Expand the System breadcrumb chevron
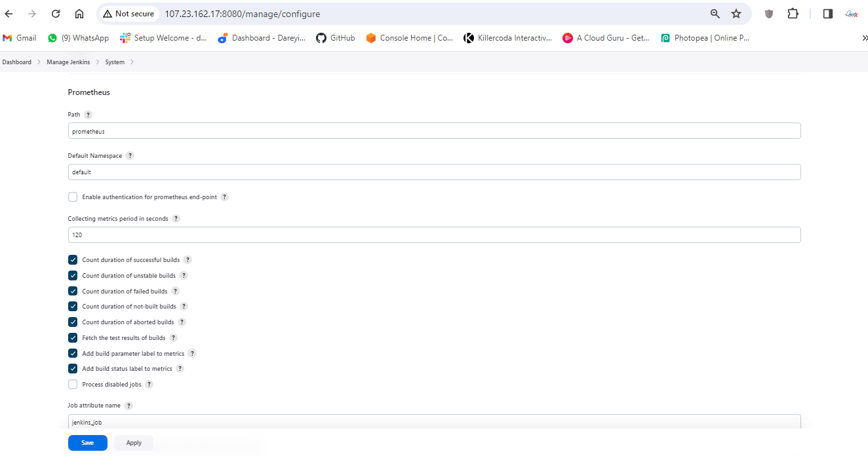Viewport: 868px width, 456px height. 132,62
